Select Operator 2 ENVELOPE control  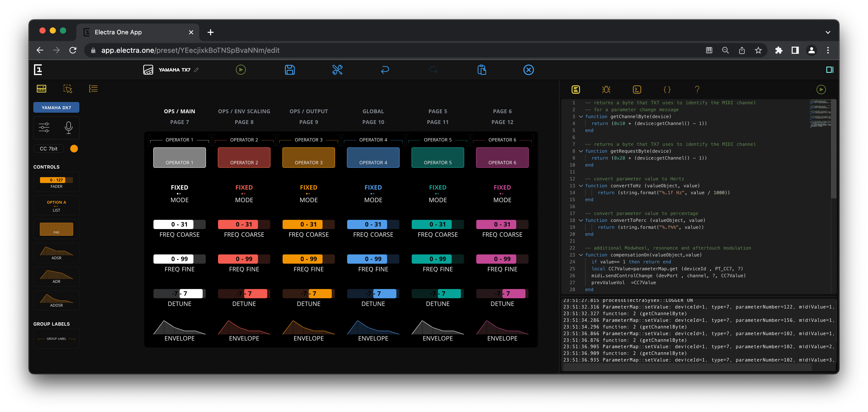[x=244, y=331]
